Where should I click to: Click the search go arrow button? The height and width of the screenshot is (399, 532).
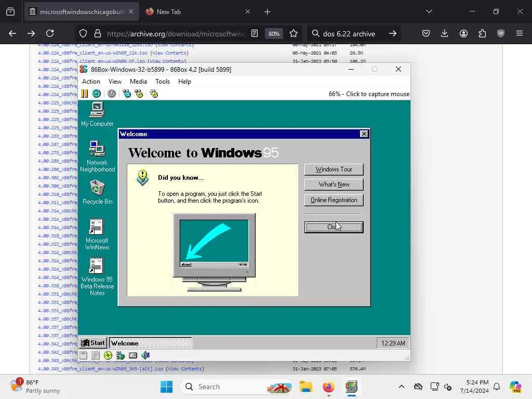click(393, 34)
